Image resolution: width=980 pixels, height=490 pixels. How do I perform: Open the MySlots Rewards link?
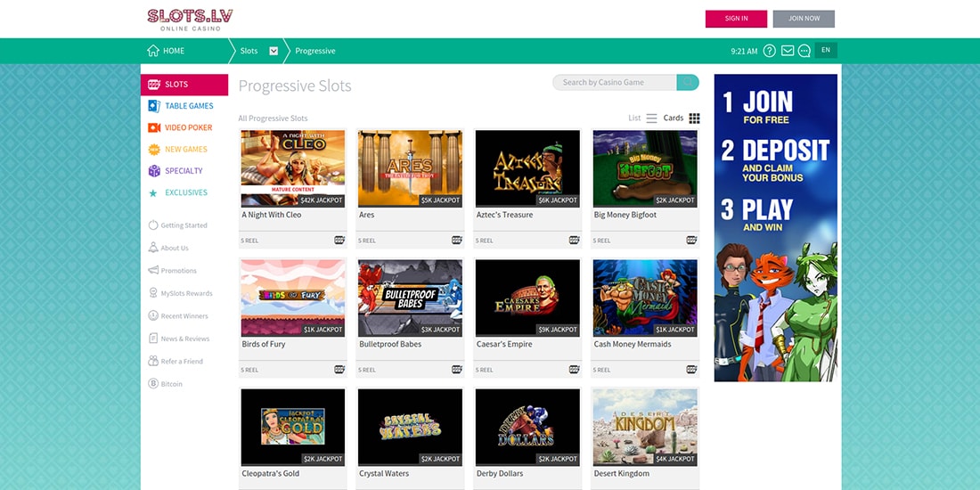click(186, 293)
